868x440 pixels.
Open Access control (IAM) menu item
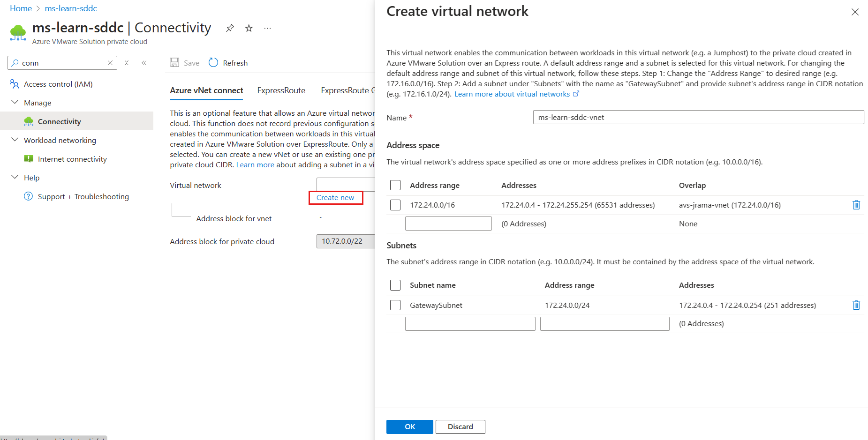[x=58, y=84]
